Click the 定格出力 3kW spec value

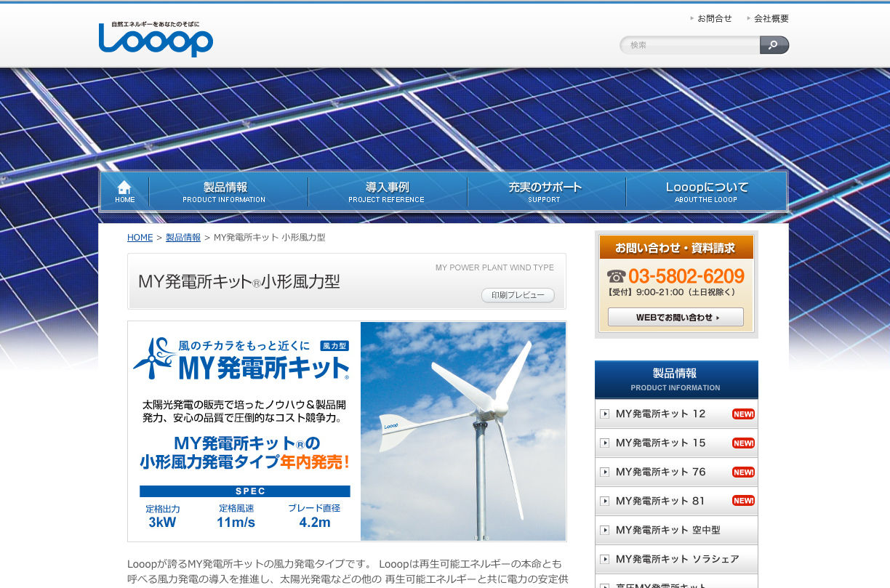pyautogui.click(x=163, y=515)
